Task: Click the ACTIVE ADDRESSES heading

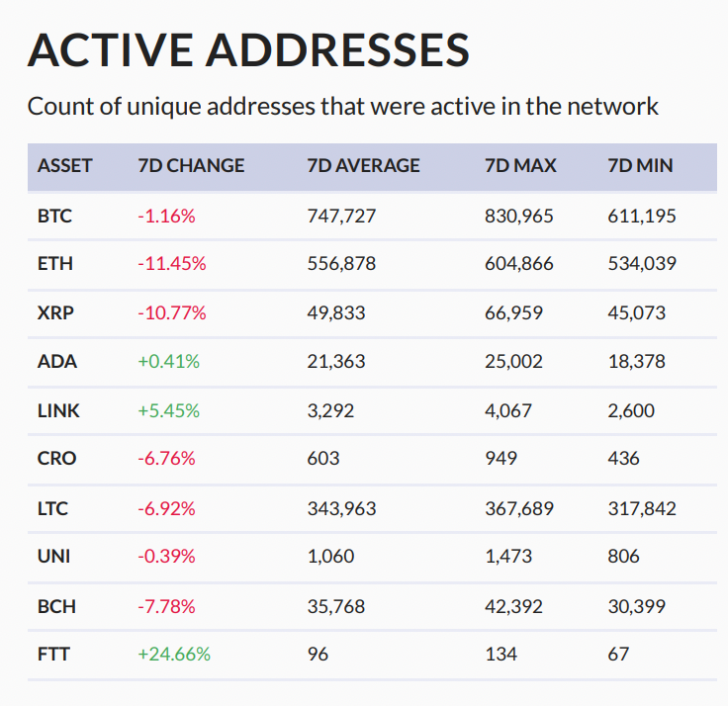Action: click(x=248, y=49)
